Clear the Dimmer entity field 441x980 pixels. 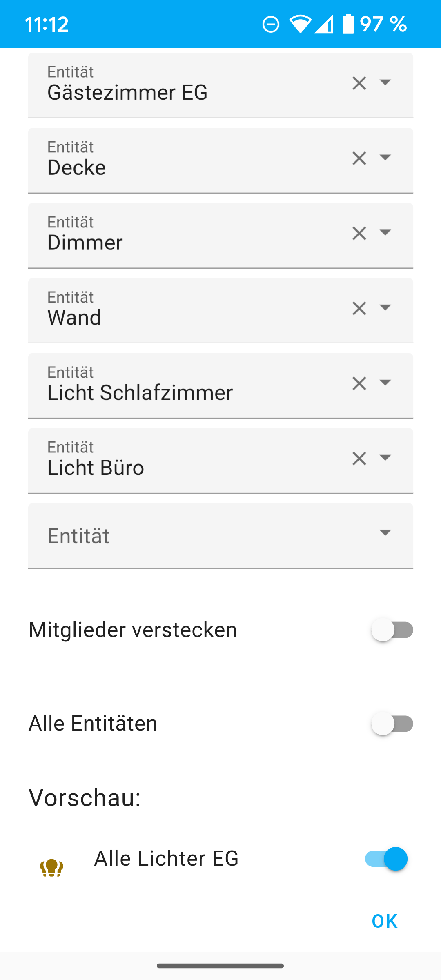359,234
